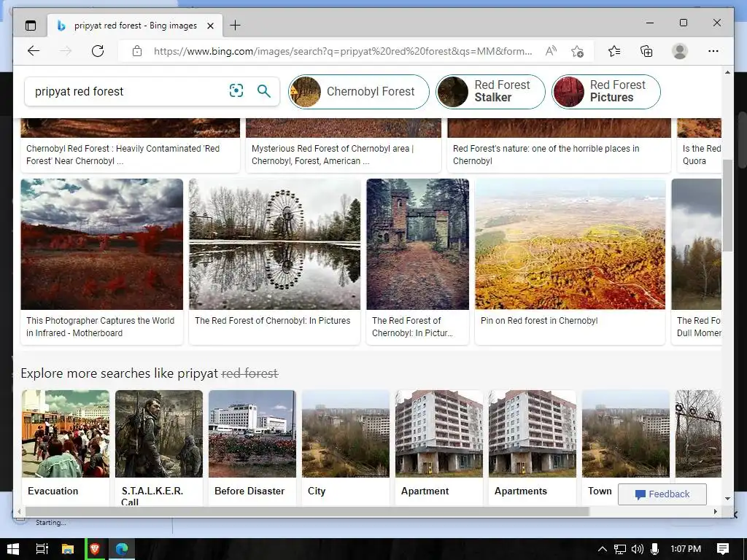Viewport: 747px width, 560px height.
Task: Click the vertical scrollbar up arrow
Action: coord(727,72)
